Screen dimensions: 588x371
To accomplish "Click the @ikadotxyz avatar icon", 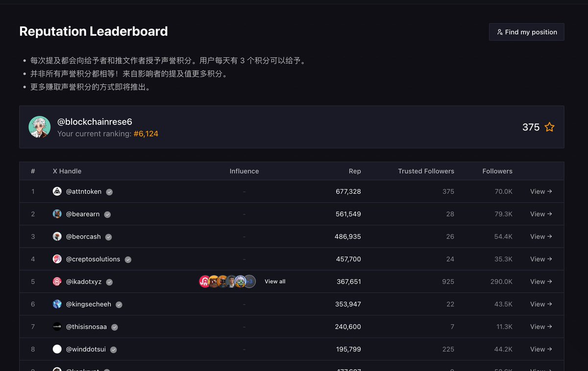I will [57, 282].
